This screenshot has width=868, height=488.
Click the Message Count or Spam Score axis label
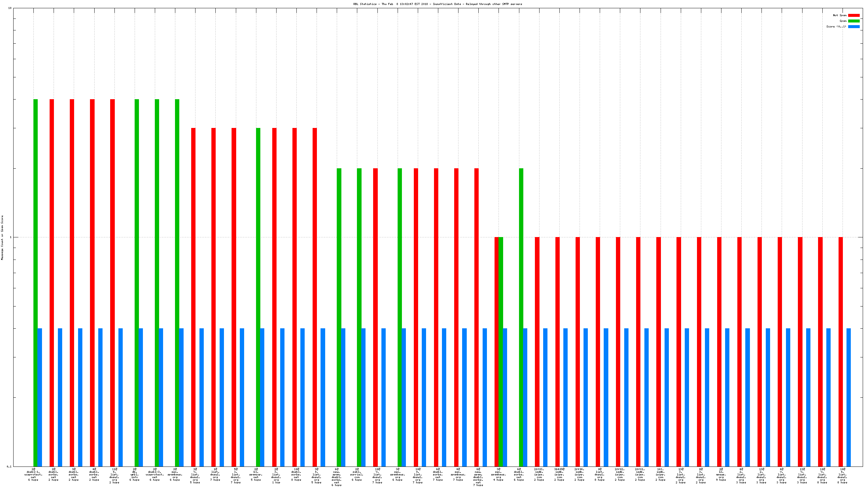[2, 237]
